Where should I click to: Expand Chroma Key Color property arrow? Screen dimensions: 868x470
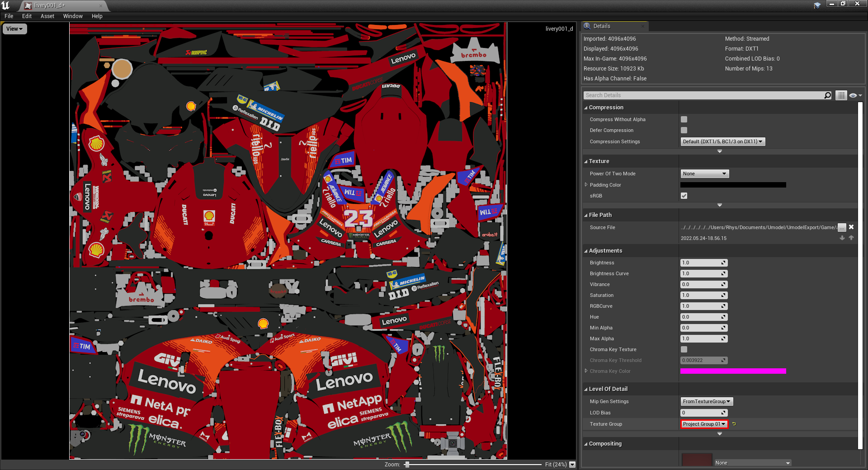586,371
